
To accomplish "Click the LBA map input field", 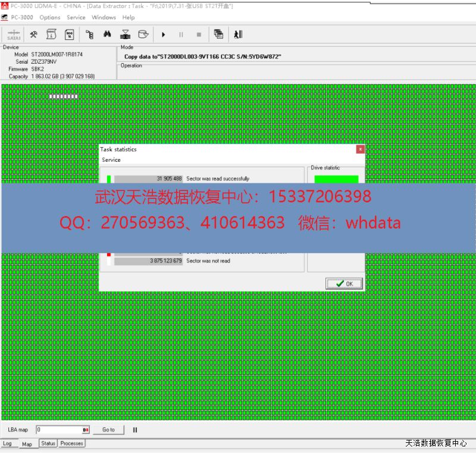I will point(58,430).
